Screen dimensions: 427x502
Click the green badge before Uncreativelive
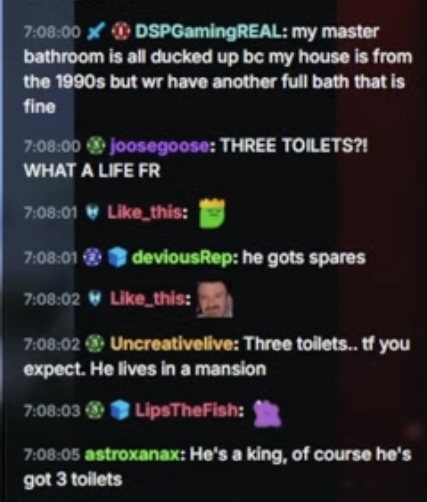point(96,344)
